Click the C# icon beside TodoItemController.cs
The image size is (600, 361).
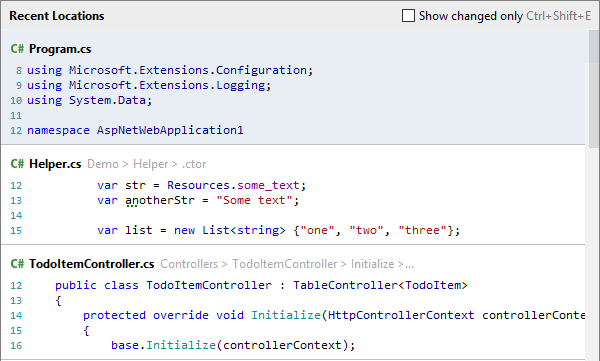[17, 264]
